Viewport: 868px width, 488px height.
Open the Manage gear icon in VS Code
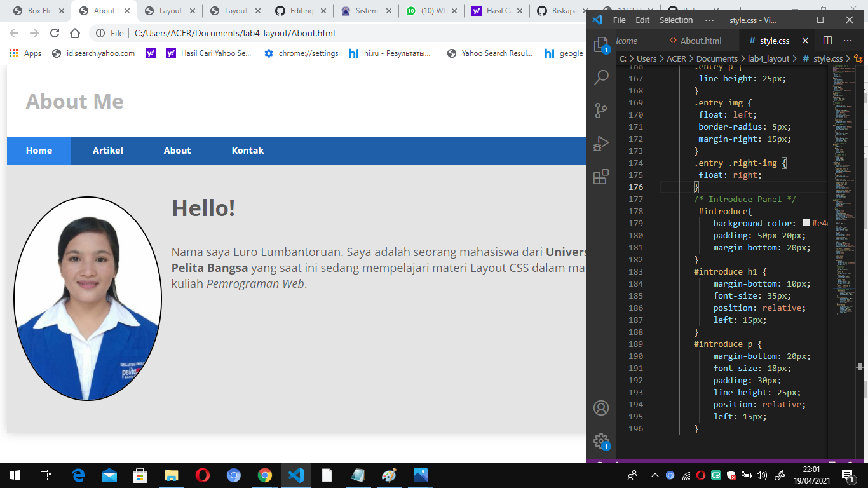point(602,441)
